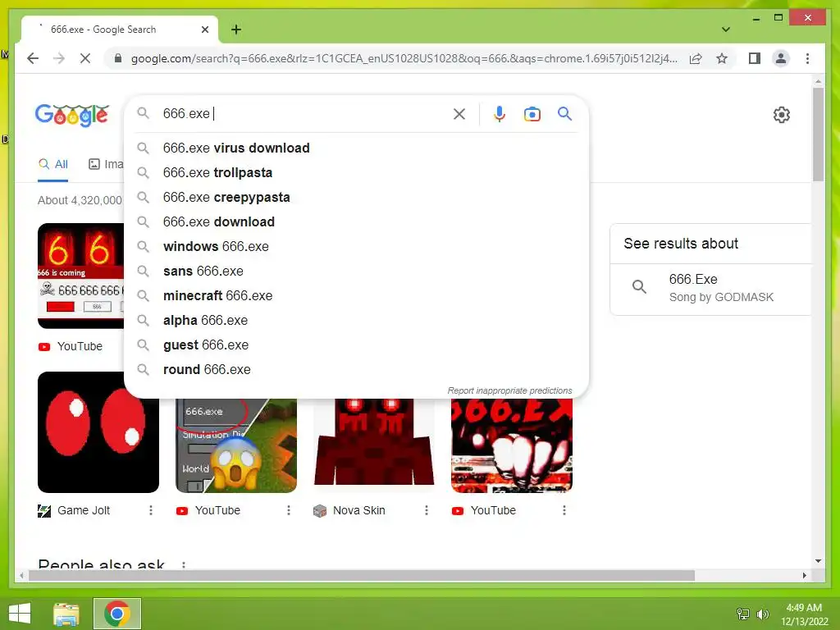Open File Explorer from the taskbar

[66, 614]
